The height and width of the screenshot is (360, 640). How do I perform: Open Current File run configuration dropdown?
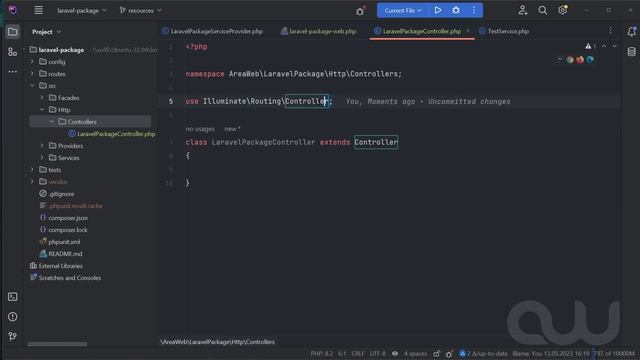click(402, 11)
